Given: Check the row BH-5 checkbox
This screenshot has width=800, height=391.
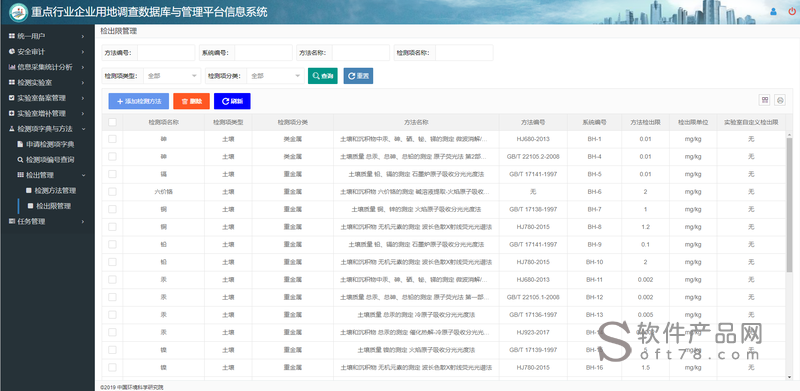Looking at the screenshot, I should click(x=112, y=174).
